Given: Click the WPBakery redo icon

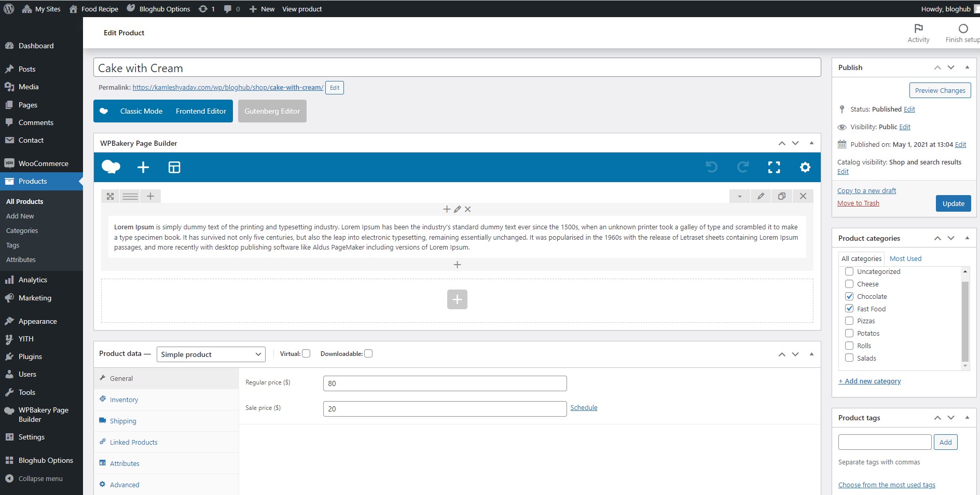Looking at the screenshot, I should 743,167.
